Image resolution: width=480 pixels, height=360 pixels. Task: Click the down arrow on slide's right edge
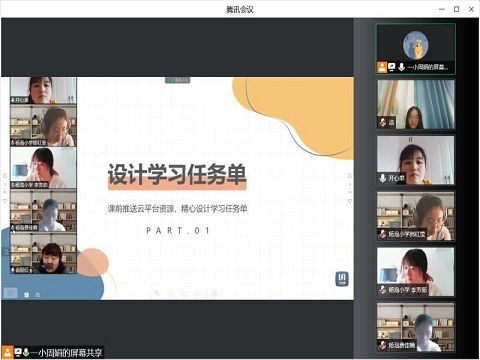pyautogui.click(x=350, y=201)
